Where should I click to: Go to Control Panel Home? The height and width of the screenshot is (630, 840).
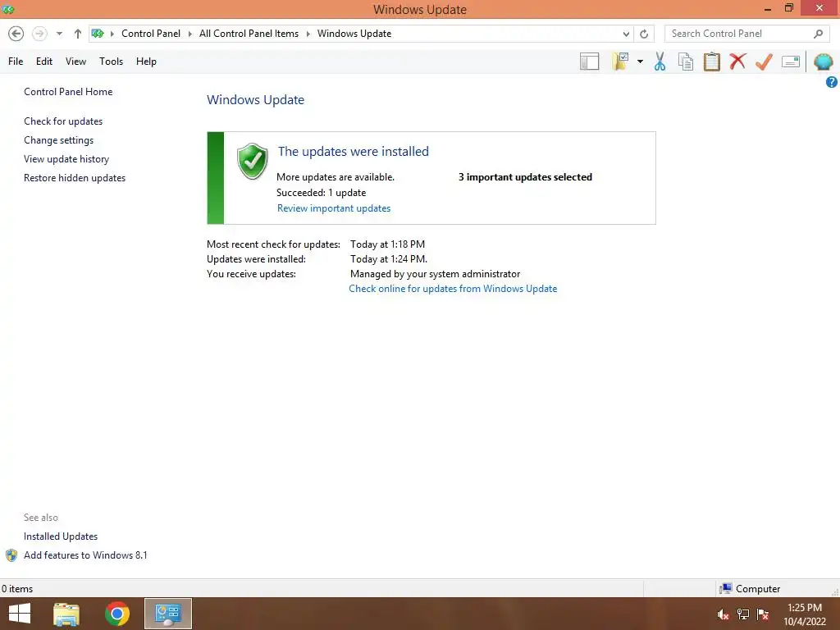(68, 92)
